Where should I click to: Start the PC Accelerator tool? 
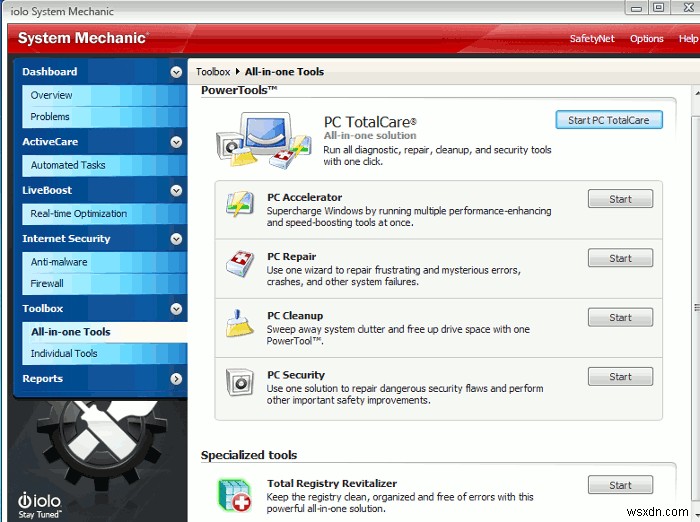pos(620,199)
